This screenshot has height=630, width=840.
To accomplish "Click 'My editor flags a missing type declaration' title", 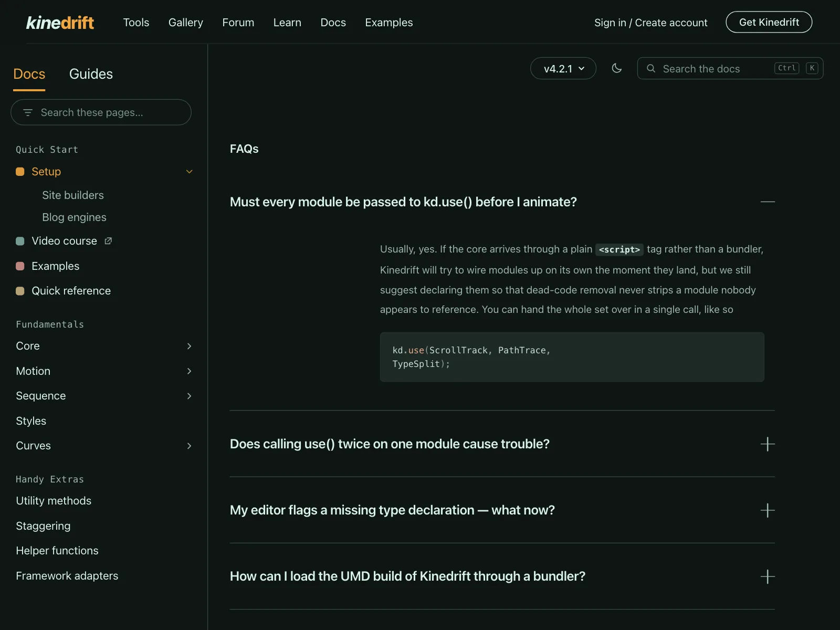I will tap(392, 510).
